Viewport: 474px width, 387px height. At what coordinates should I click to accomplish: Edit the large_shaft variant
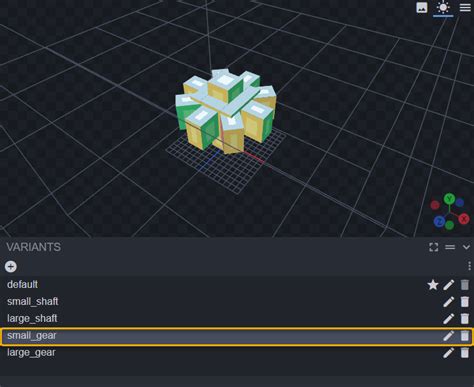449,319
